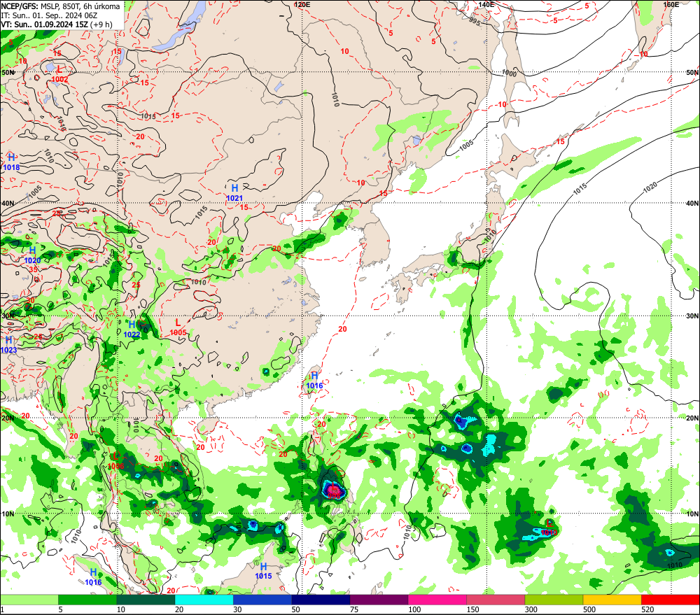This screenshot has width=700, height=615.
Task: Click the dark green 10–20 mm legend swatch
Action: [x=146, y=600]
